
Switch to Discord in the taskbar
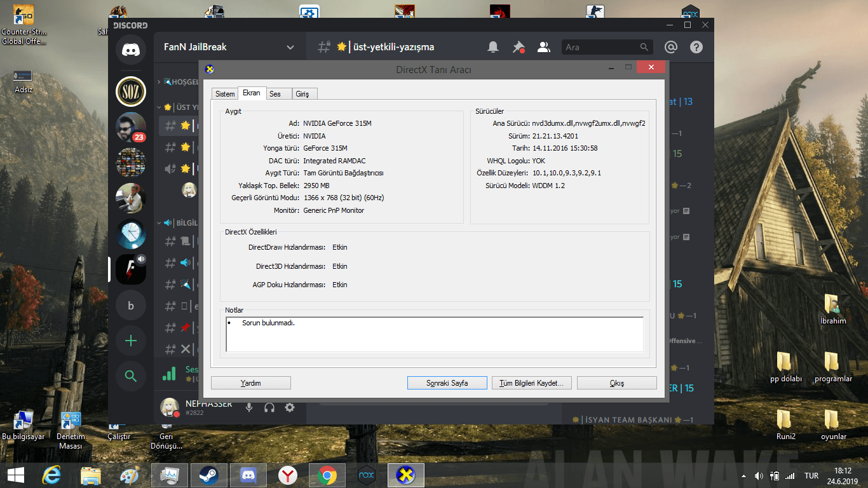[x=248, y=475]
